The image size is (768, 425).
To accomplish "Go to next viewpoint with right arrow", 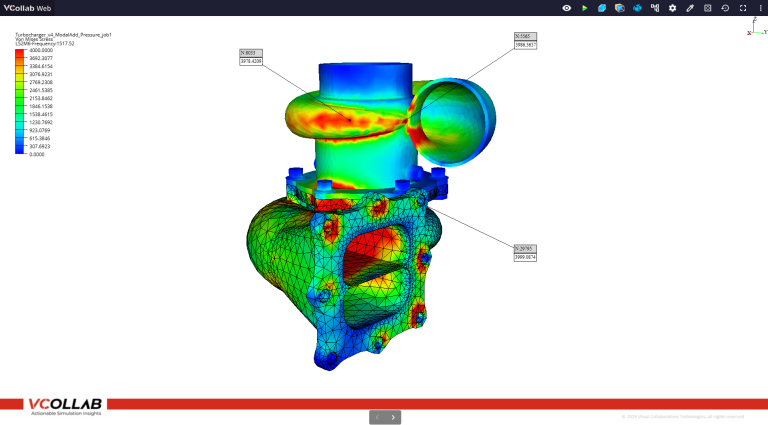I will pos(394,417).
